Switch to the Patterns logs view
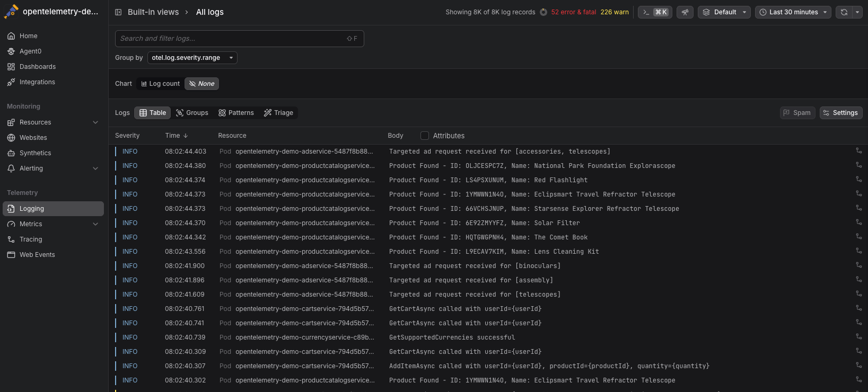 [x=236, y=113]
